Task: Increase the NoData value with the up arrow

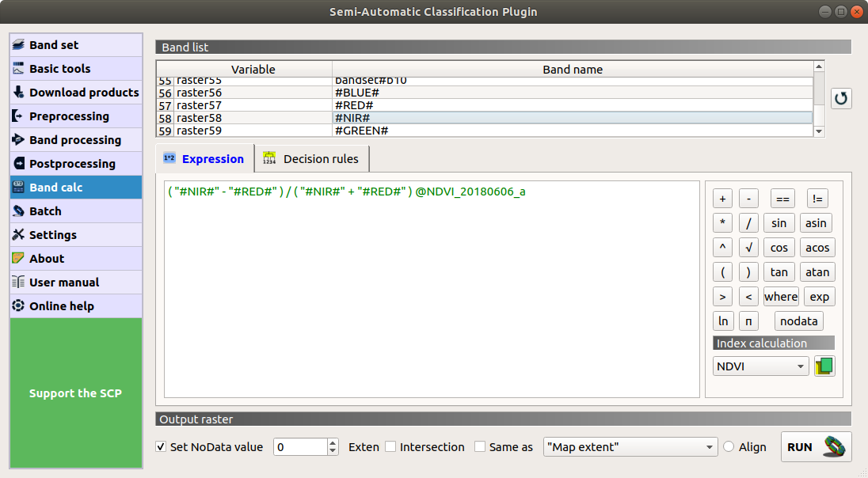Action: tap(333, 443)
